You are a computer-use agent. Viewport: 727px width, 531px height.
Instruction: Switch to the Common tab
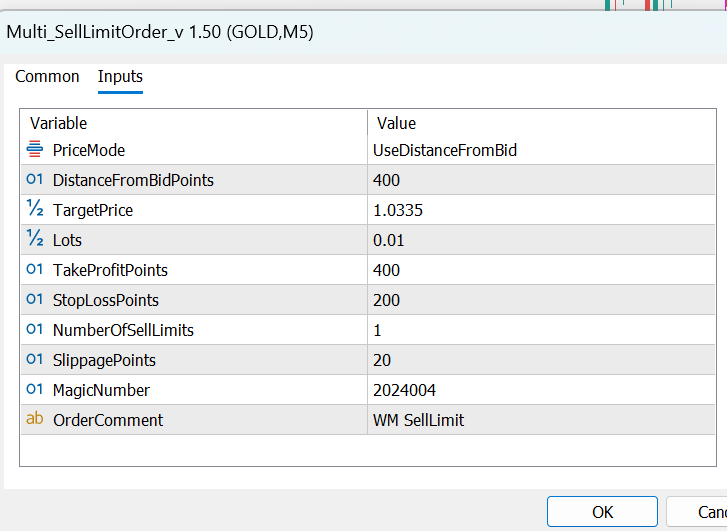point(47,77)
